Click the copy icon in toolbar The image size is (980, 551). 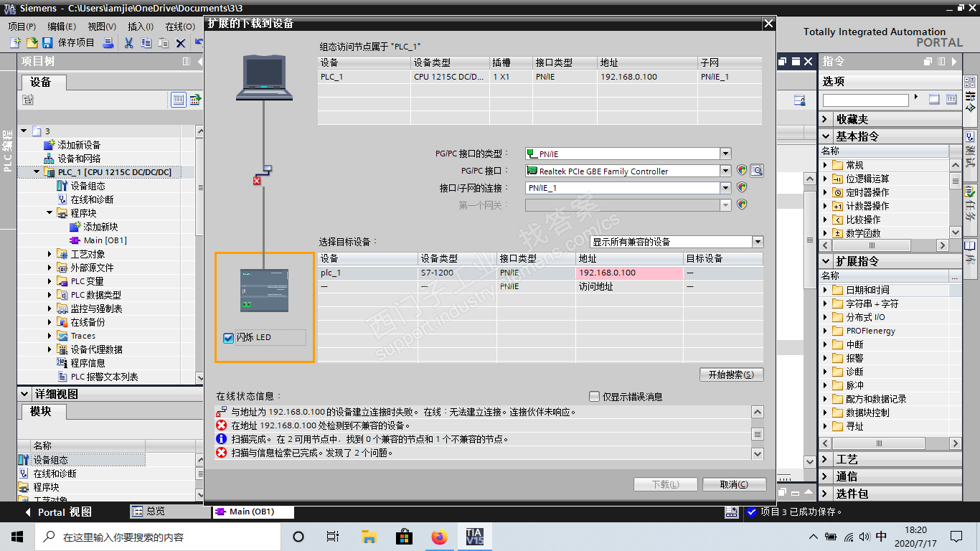(146, 43)
